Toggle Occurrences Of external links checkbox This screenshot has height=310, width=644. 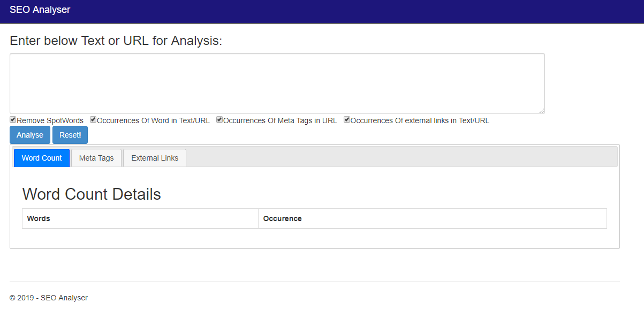coord(347,120)
